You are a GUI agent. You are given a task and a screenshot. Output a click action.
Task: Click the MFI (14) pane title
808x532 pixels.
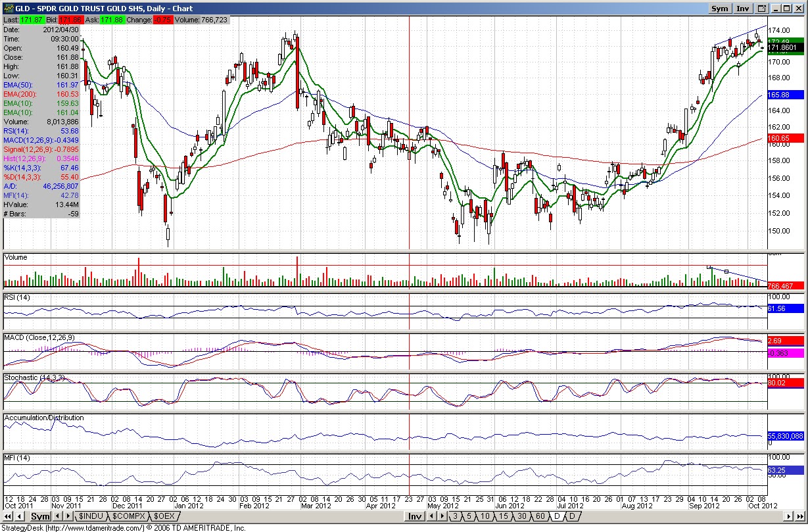(17, 458)
